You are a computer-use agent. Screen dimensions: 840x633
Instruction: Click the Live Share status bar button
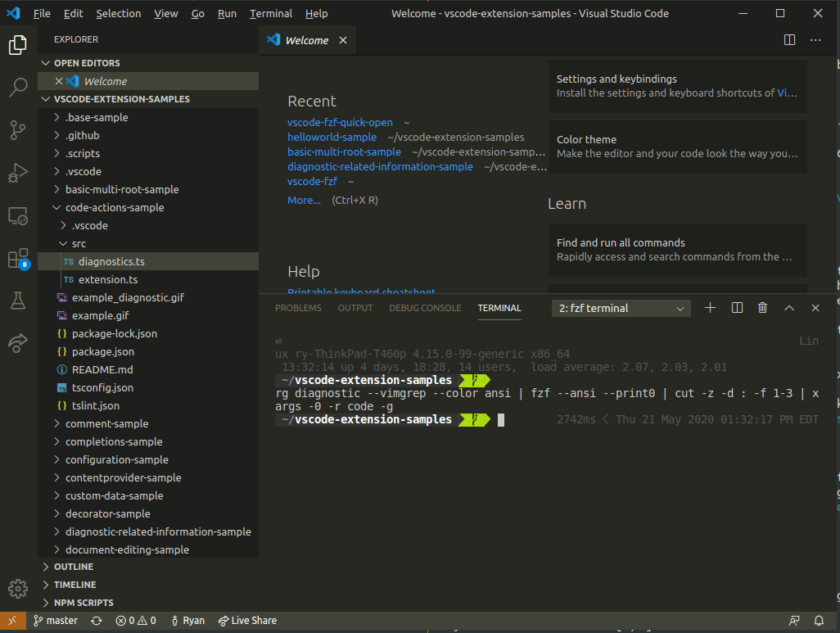(x=247, y=621)
